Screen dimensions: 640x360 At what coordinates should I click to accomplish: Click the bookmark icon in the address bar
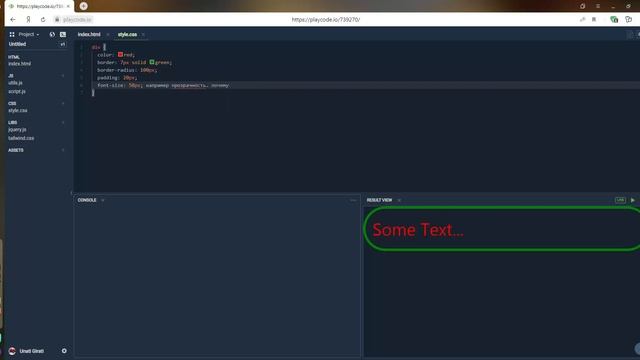coord(594,20)
